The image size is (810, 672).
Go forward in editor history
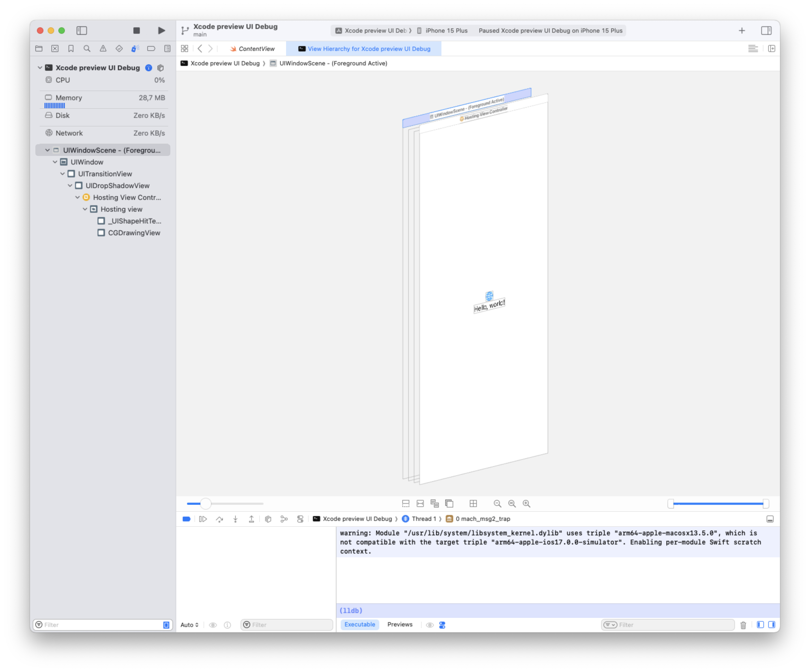point(211,48)
